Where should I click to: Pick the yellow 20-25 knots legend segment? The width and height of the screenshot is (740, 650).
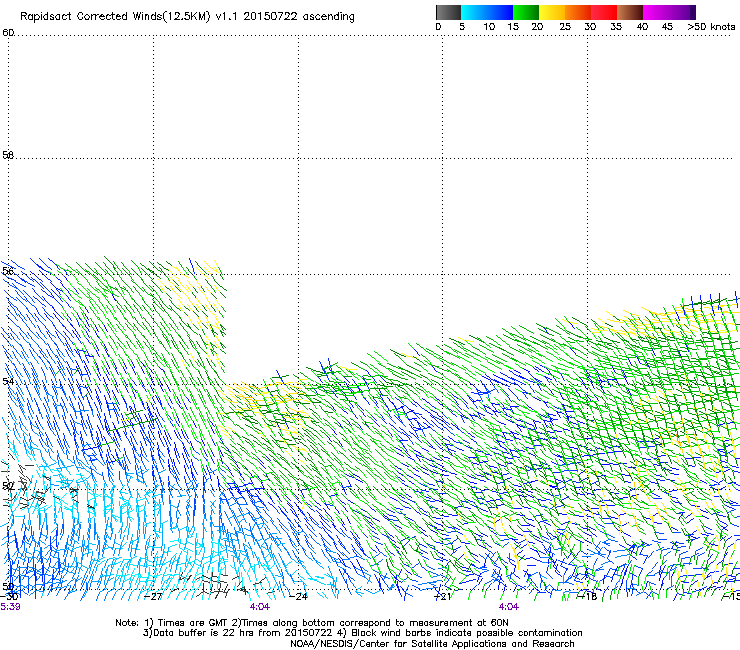click(552, 12)
